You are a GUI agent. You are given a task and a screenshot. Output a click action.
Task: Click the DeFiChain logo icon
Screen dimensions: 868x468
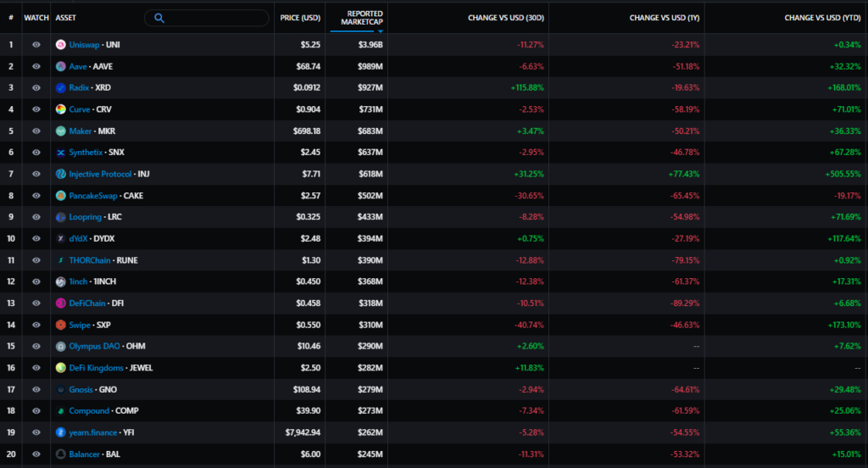61,304
